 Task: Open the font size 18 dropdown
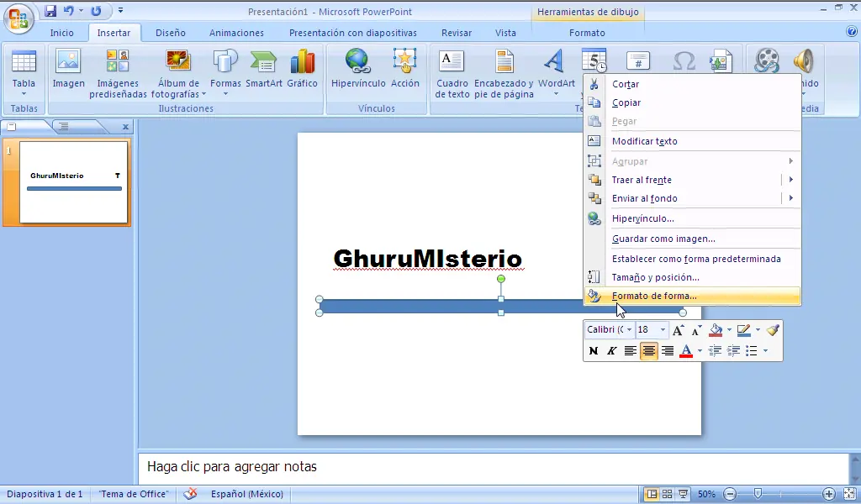click(663, 329)
